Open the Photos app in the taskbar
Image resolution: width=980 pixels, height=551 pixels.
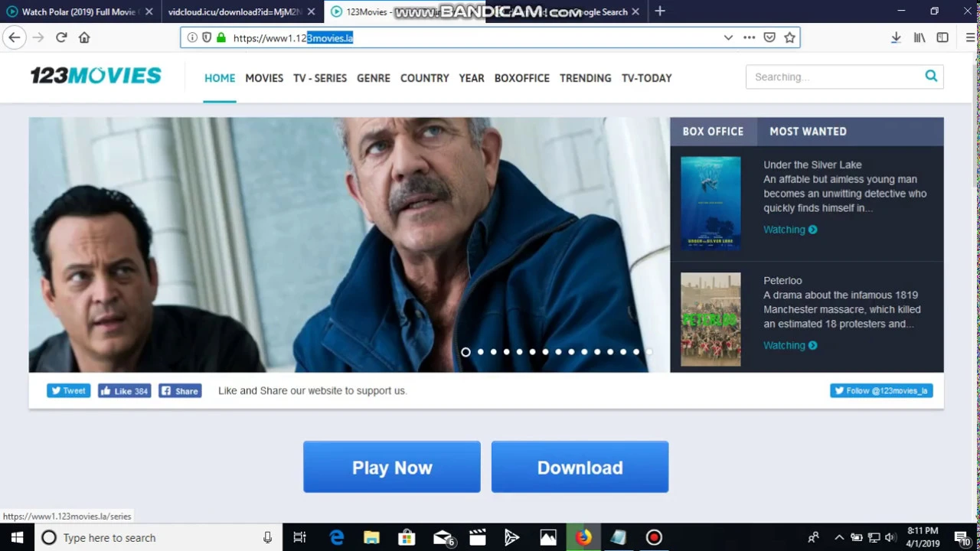pos(548,537)
